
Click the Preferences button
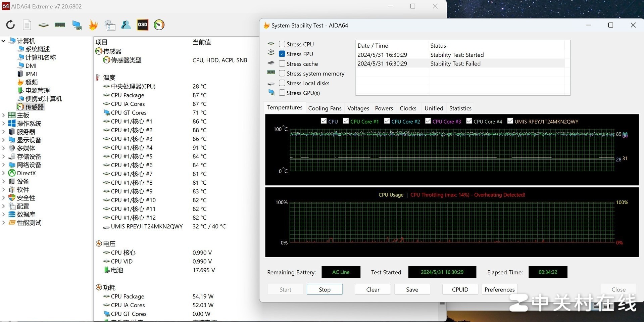[x=499, y=289]
